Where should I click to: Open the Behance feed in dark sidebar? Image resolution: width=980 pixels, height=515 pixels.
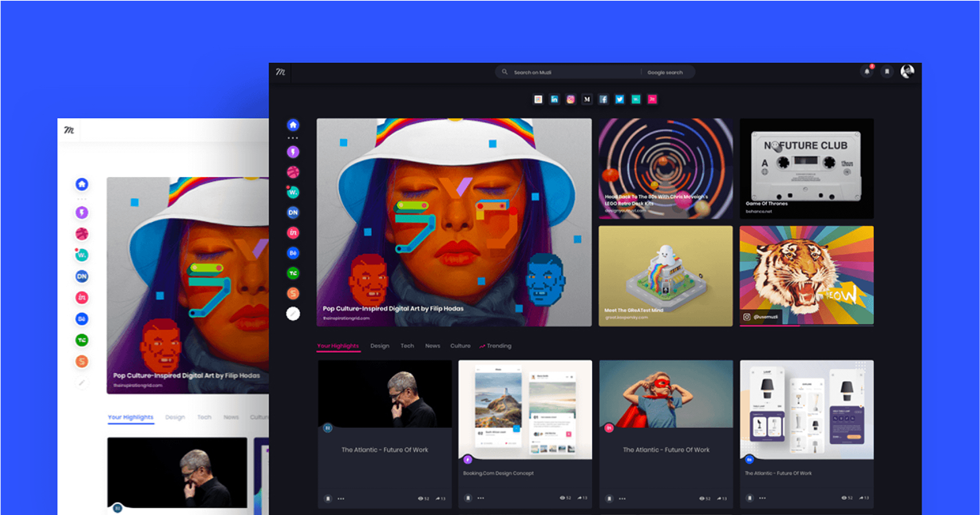point(293,253)
